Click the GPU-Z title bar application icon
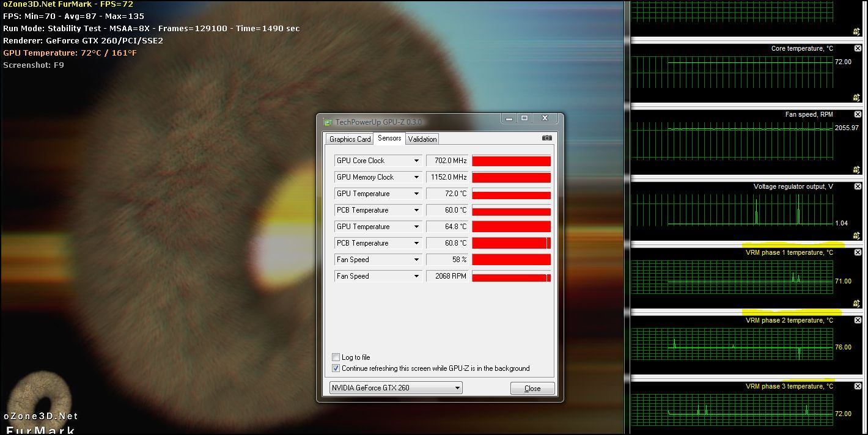Viewport: 868px width, 435px height. click(328, 122)
